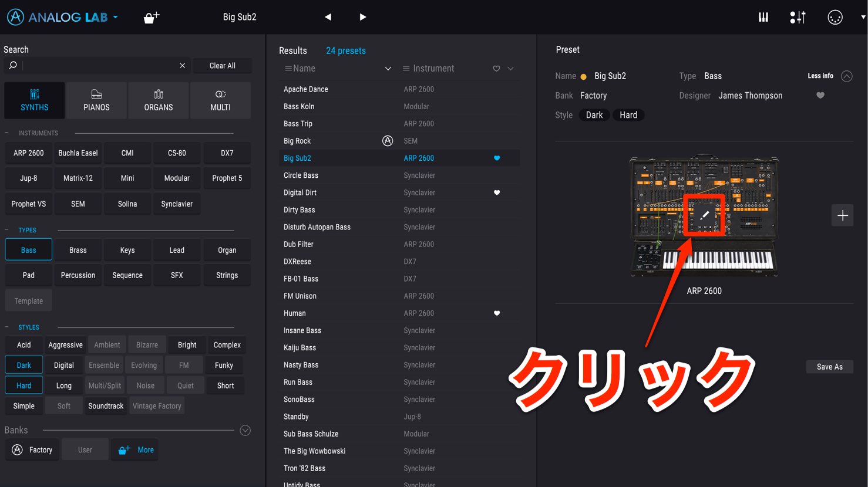Open the small dropdown arrow at top right
Image resolution: width=868 pixels, height=487 pixels.
pyautogui.click(x=863, y=18)
